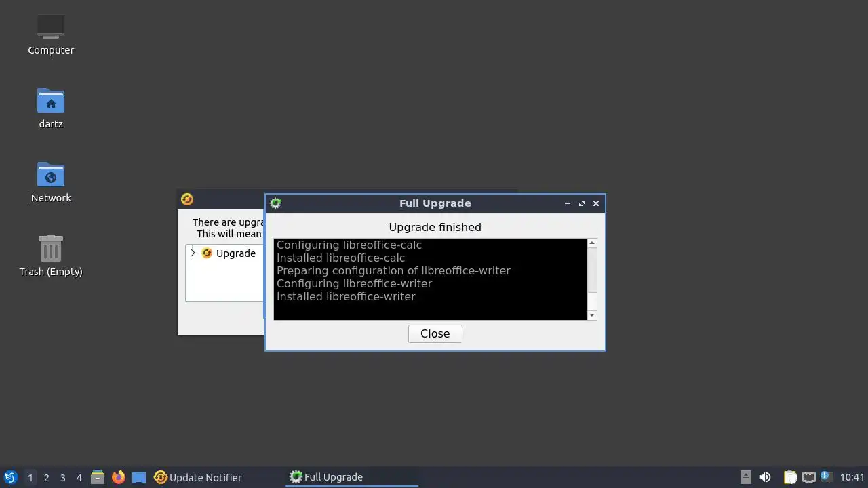The image size is (868, 488).
Task: Launch Firefox from the panel
Action: click(x=119, y=477)
